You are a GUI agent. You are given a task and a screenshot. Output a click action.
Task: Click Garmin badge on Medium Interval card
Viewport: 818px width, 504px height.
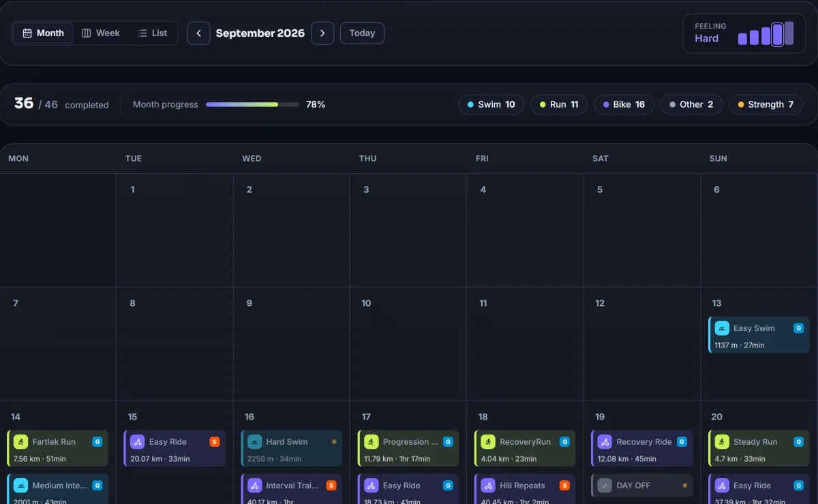click(x=97, y=486)
